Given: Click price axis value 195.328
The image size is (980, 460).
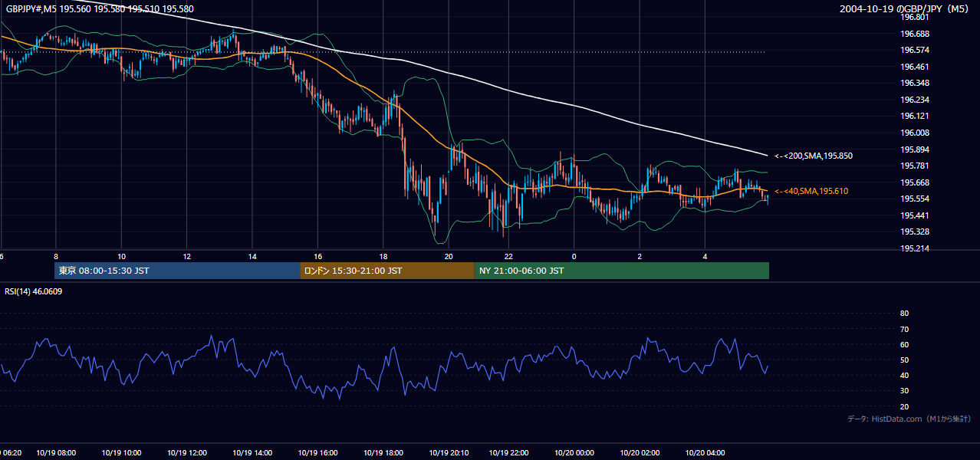Looking at the screenshot, I should (914, 232).
